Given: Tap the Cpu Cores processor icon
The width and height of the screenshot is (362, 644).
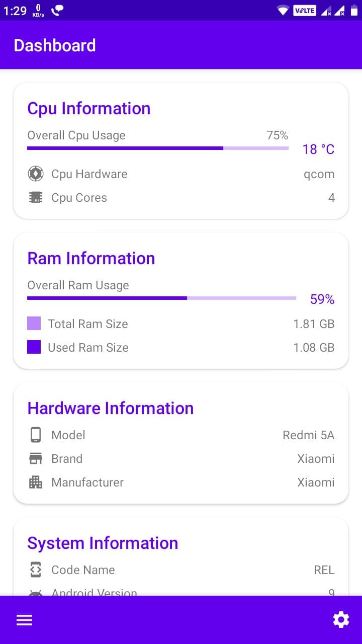Looking at the screenshot, I should (35, 198).
